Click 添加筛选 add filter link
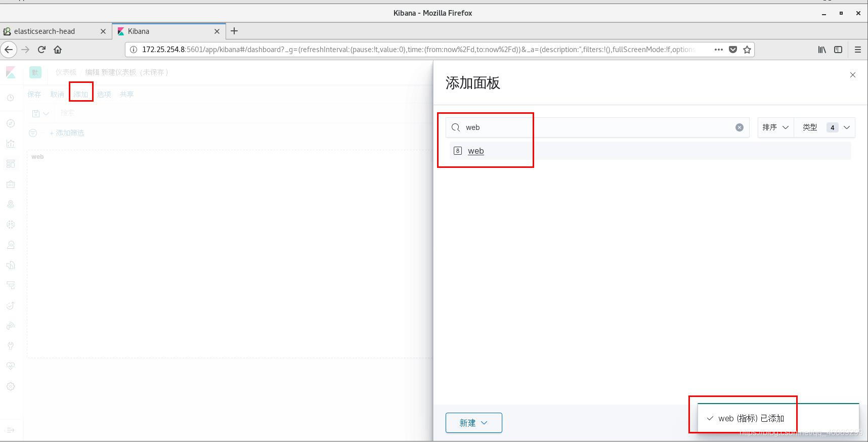 coord(67,133)
